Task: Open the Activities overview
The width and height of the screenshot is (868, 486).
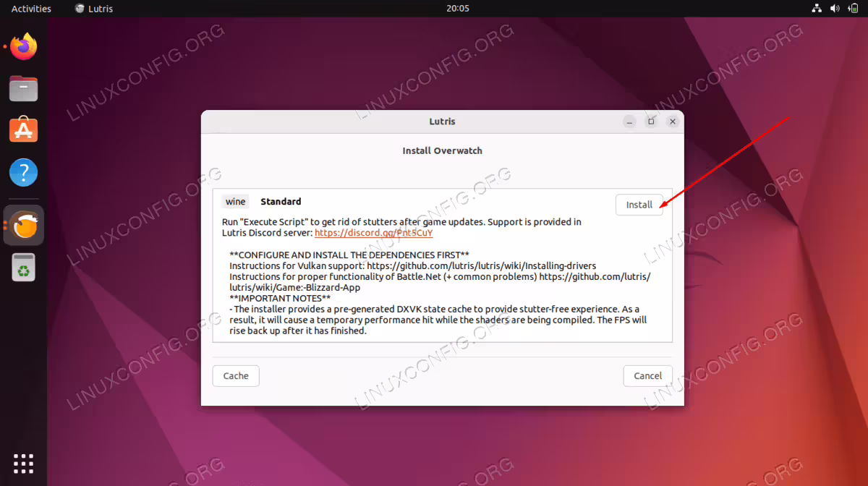Action: [x=31, y=9]
